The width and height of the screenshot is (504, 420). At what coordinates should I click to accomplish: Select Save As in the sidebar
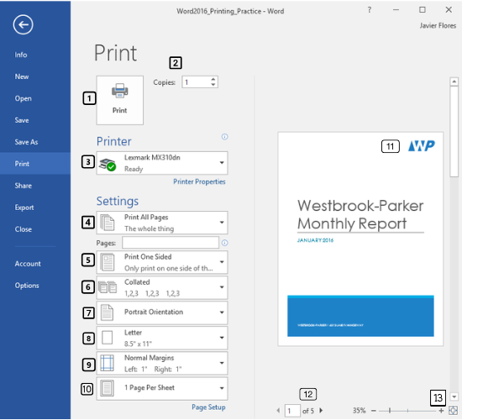[35, 142]
